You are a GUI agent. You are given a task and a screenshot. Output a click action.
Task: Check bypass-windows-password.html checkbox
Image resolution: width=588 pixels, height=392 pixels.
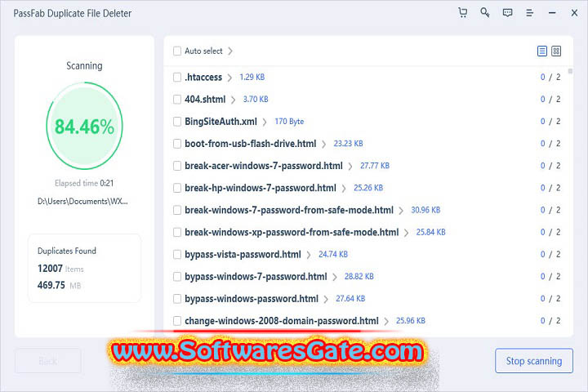point(177,298)
